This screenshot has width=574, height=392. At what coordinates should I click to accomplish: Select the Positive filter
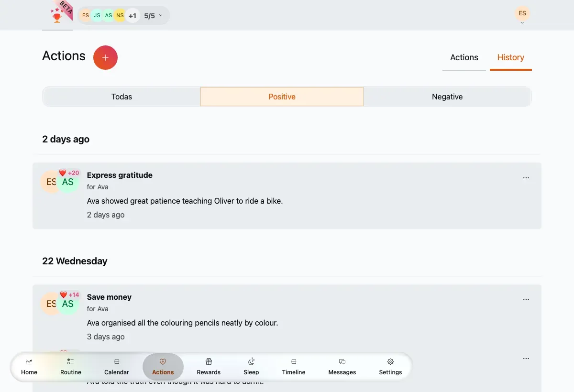[282, 97]
